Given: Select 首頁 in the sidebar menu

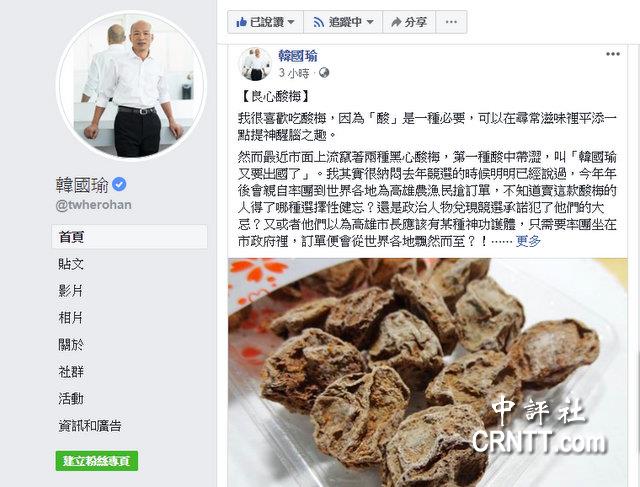Looking at the screenshot, I should pyautogui.click(x=129, y=237).
